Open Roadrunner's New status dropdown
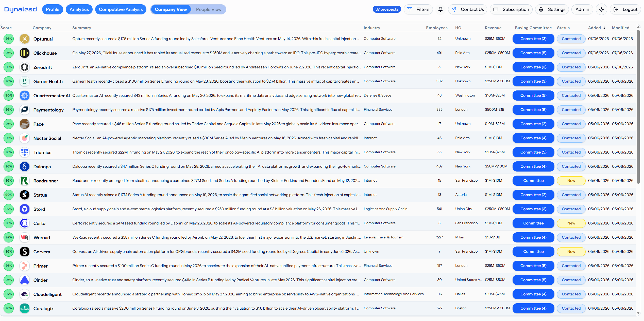 [x=571, y=181]
